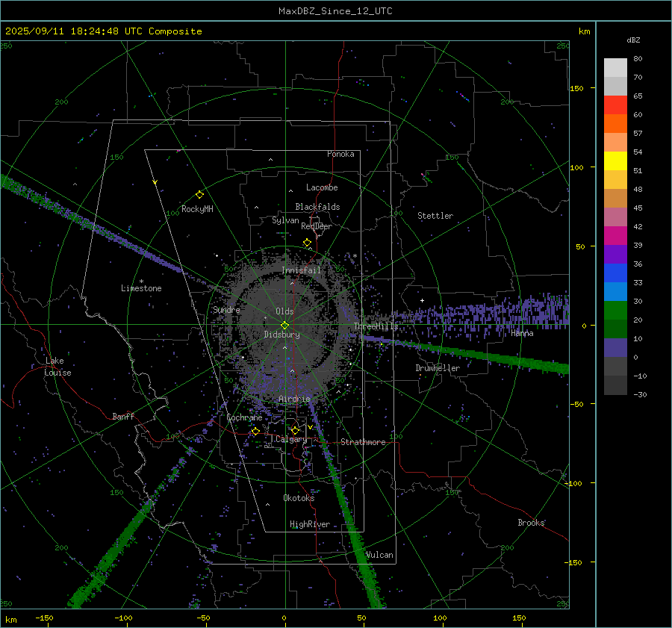Click the yellow diamond marker near RockyMH
Image resolution: width=672 pixels, height=628 pixels.
pos(199,195)
